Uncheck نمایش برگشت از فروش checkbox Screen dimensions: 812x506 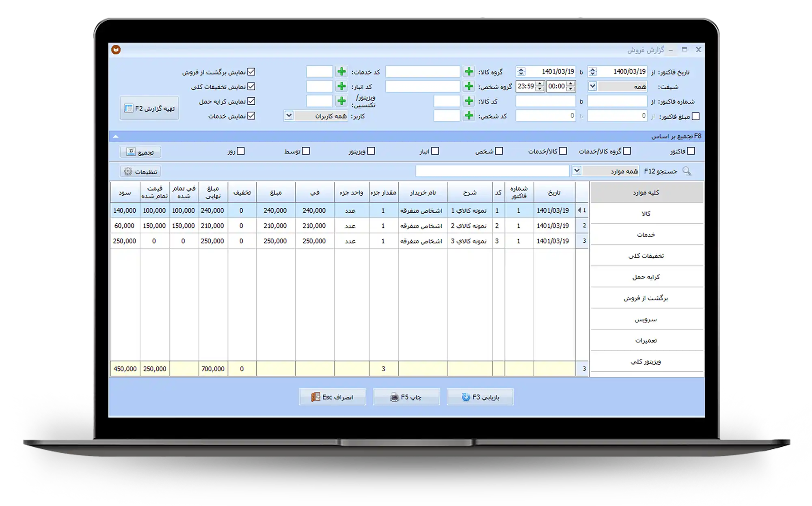[x=251, y=72]
